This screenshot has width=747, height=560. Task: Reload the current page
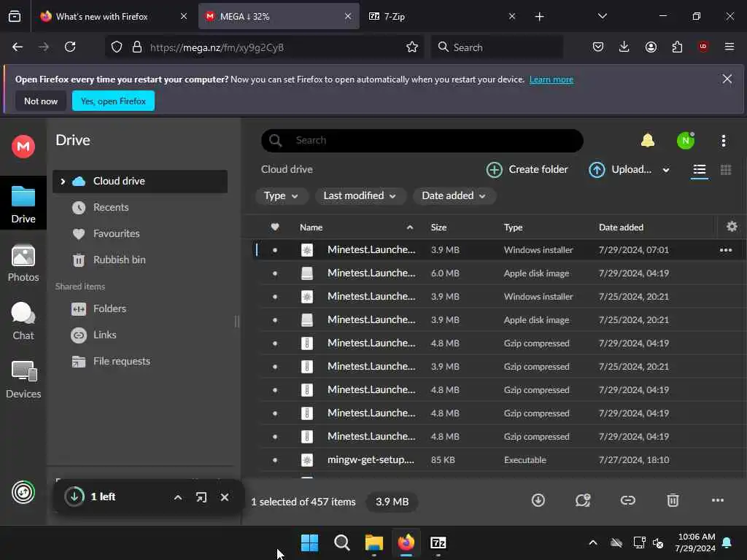coord(70,47)
